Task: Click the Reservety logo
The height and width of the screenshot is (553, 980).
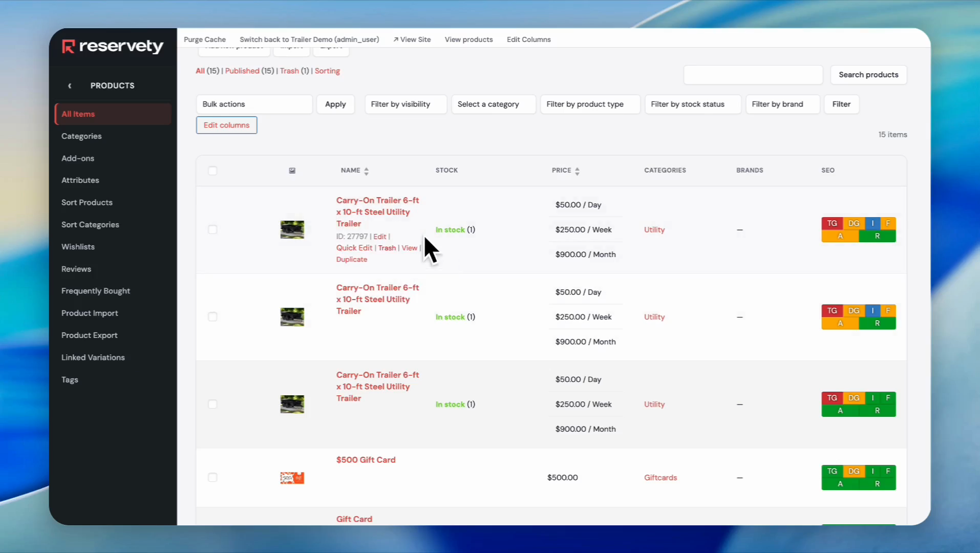Action: (113, 47)
